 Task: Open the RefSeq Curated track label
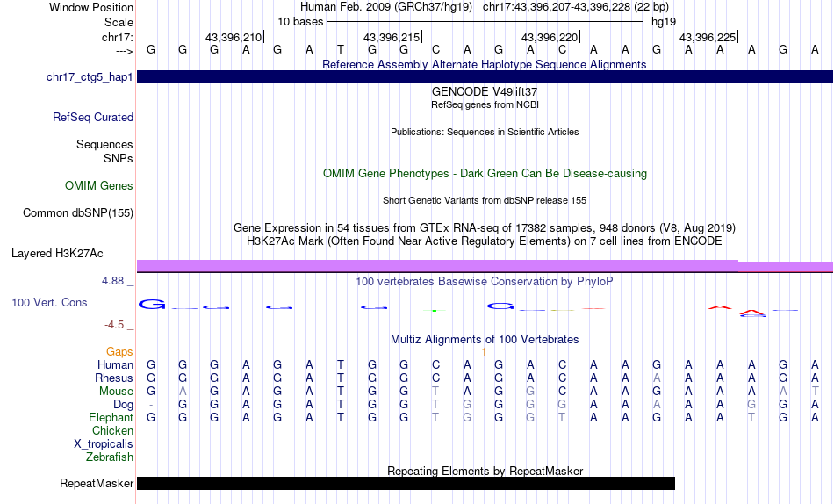(x=93, y=117)
